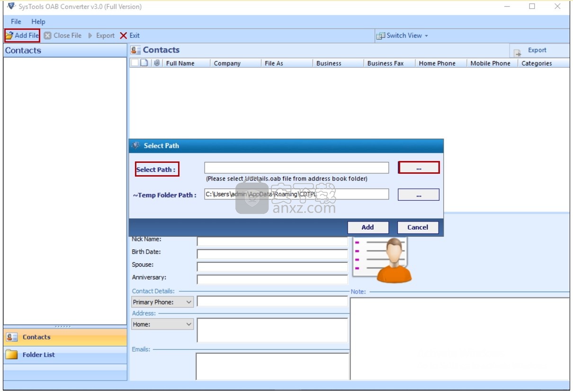Open the Help menu
Screen dimensions: 573x392
(38, 21)
